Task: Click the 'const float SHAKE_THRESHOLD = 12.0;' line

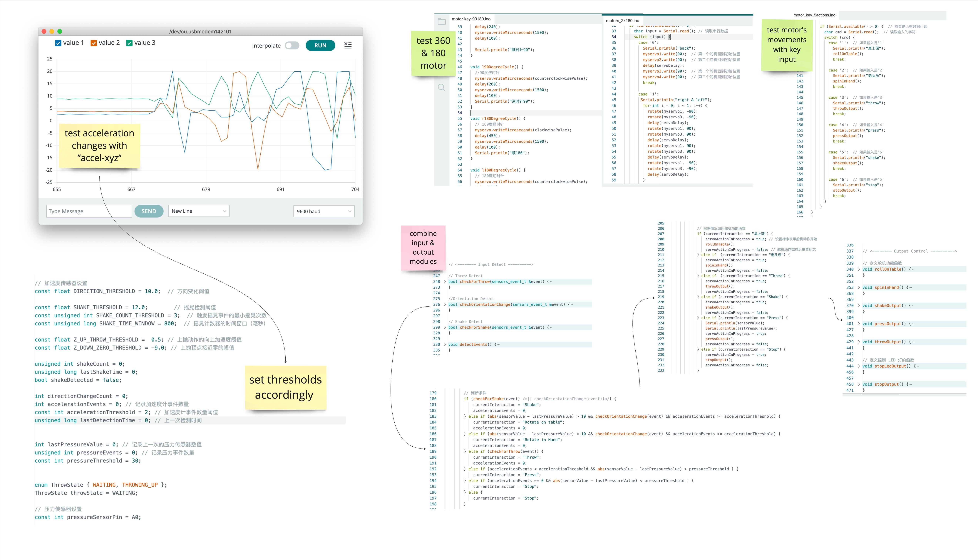Action: (x=91, y=307)
